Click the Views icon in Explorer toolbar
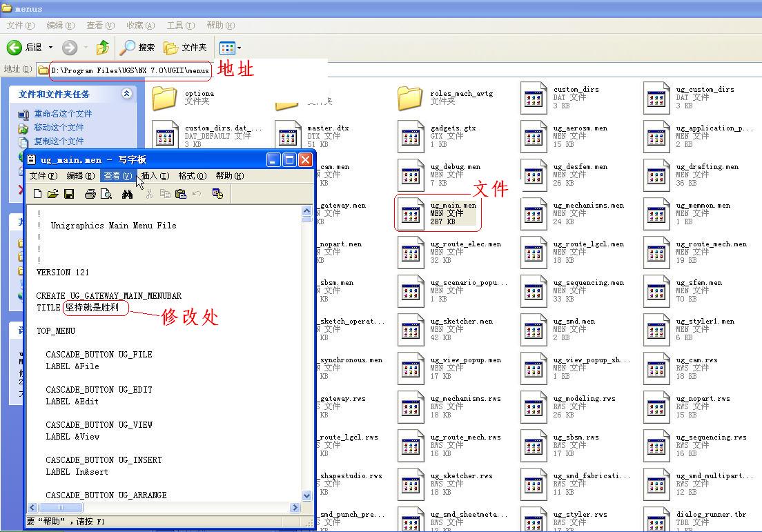The width and height of the screenshot is (762, 532). [x=227, y=48]
